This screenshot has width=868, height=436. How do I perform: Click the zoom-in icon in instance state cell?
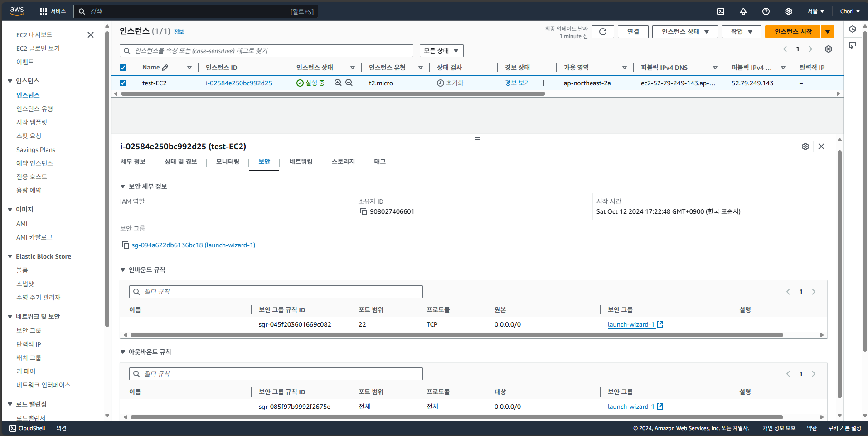pyautogui.click(x=338, y=83)
